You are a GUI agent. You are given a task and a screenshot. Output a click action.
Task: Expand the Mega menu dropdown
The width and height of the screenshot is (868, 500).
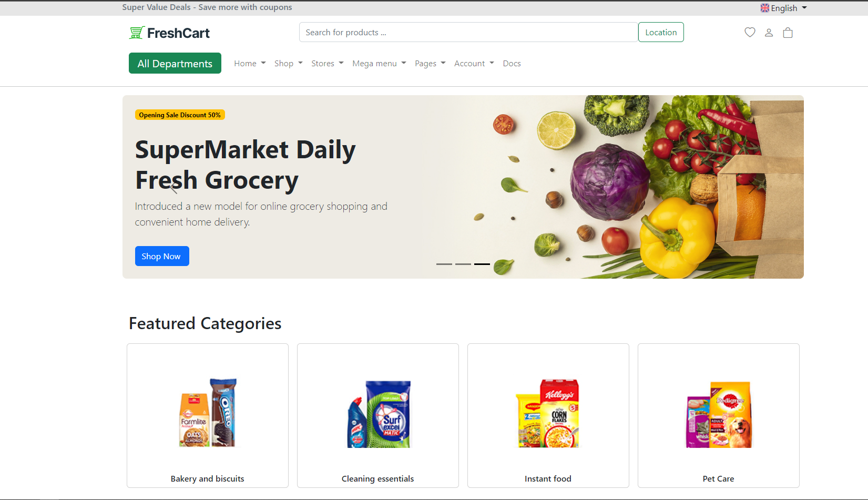pos(379,63)
